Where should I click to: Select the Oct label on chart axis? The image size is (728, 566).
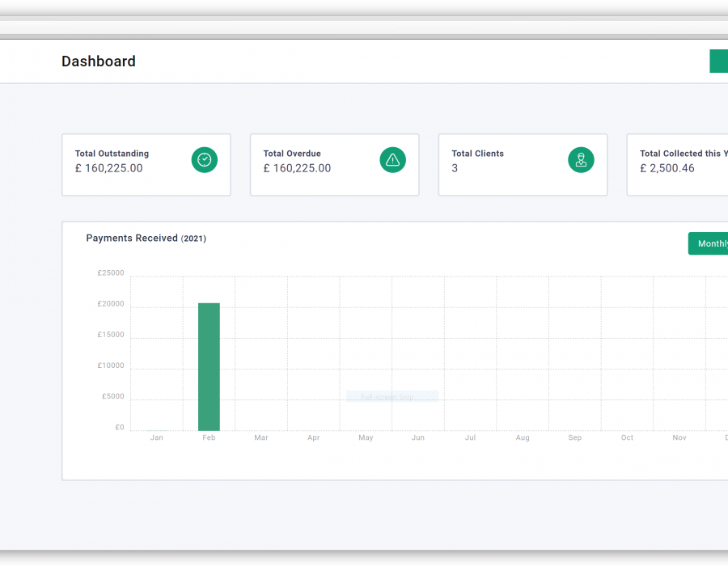pos(627,437)
